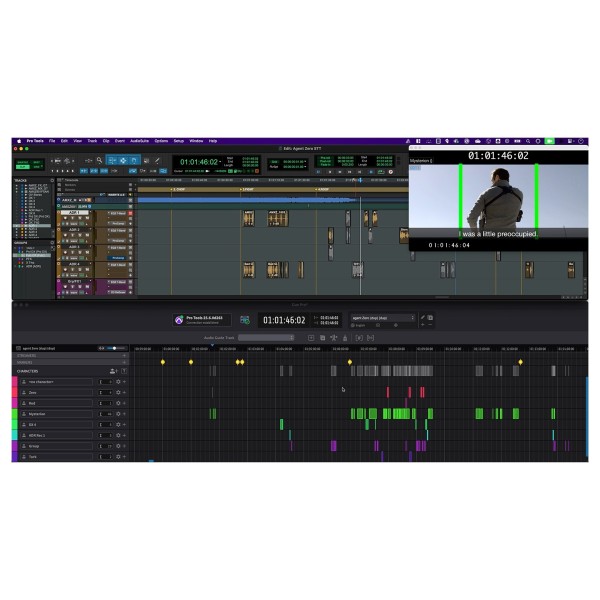The height and width of the screenshot is (600, 600).
Task: Add a new streamer with plus button
Action: point(124,355)
